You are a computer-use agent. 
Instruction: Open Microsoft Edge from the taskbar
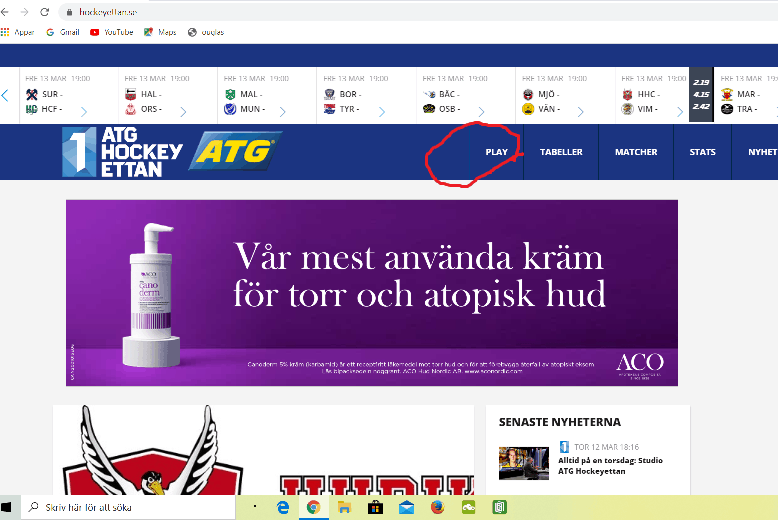tap(283, 507)
